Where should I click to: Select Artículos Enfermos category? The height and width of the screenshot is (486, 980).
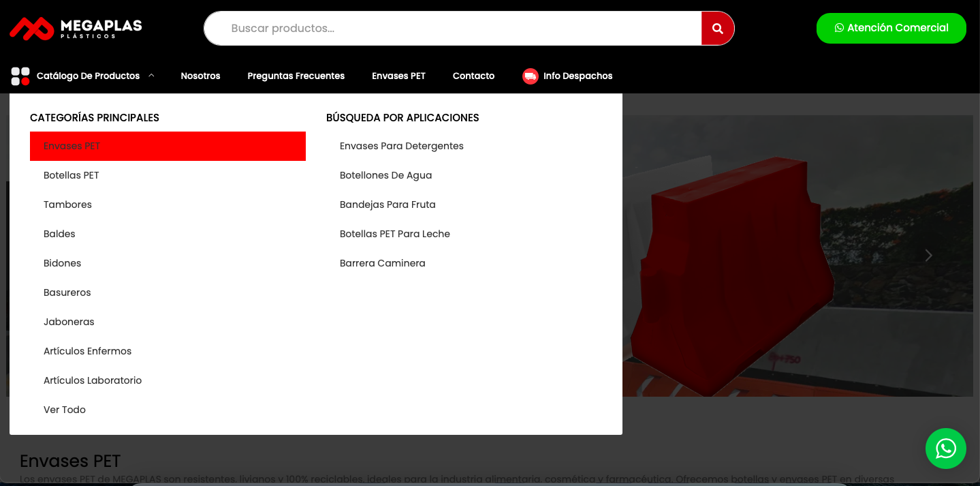click(x=168, y=351)
